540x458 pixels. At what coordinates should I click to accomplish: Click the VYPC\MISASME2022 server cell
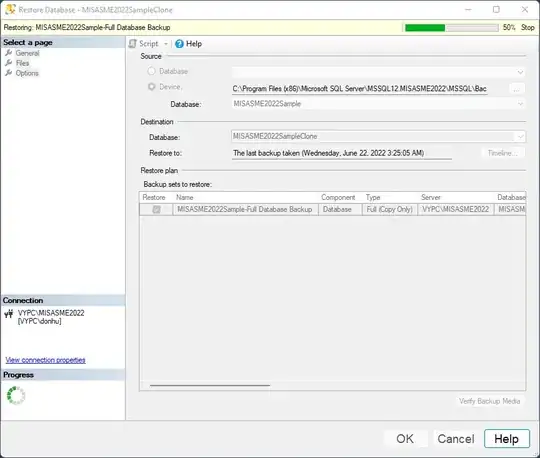tap(455, 209)
